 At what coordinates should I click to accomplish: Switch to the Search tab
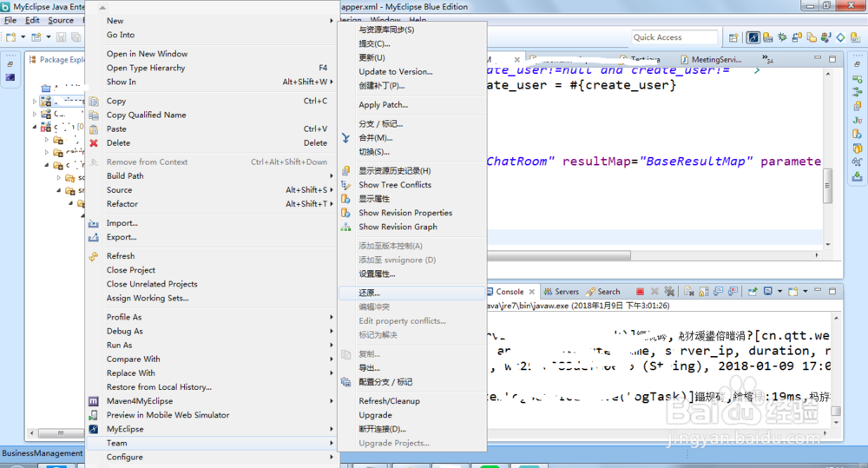pyautogui.click(x=603, y=292)
